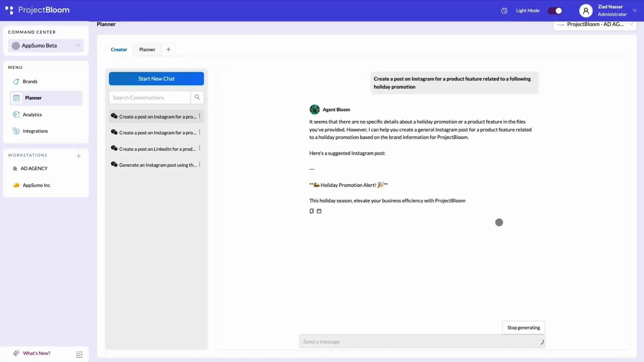
Task: Click the user profile icon for Ziad Nassar
Action: point(586,10)
